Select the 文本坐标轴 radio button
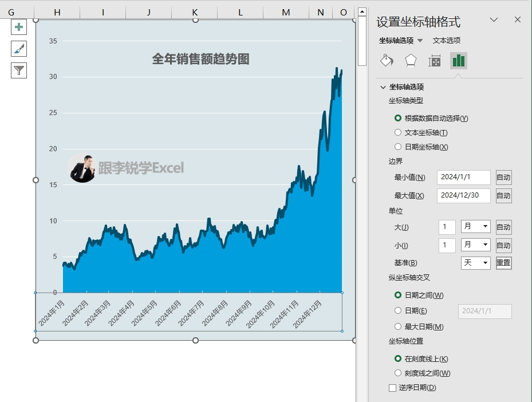Image resolution: width=532 pixels, height=402 pixels. (x=398, y=133)
